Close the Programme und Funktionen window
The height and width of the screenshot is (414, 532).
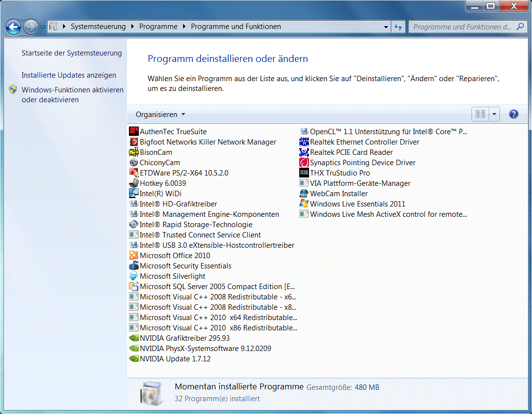tap(513, 6)
